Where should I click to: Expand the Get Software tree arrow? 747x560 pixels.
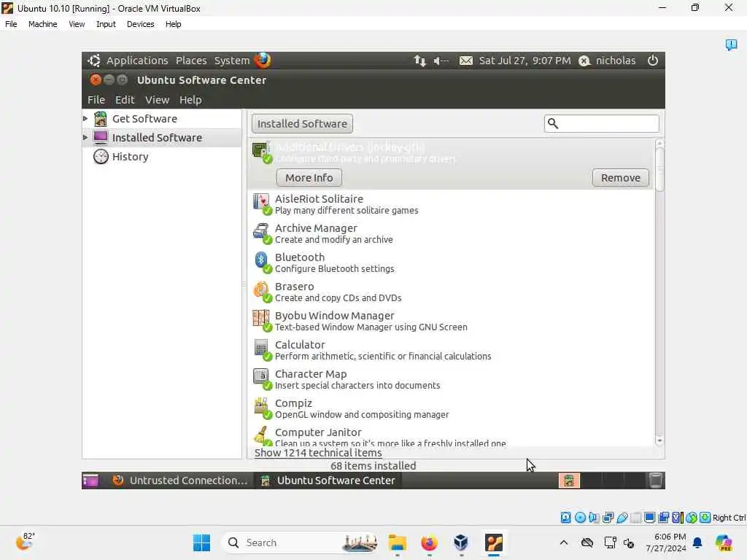coord(85,118)
